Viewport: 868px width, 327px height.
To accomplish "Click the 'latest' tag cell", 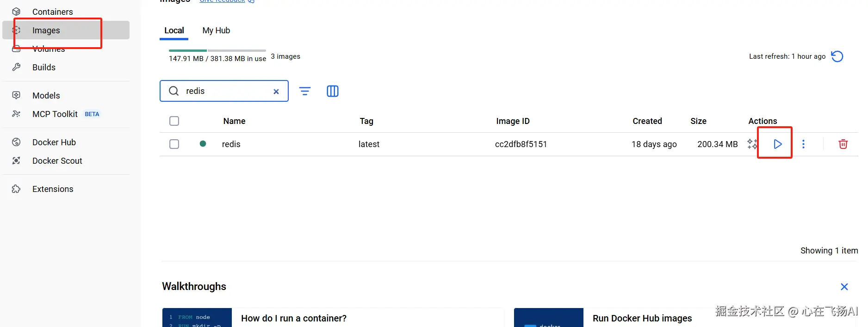I will click(369, 144).
